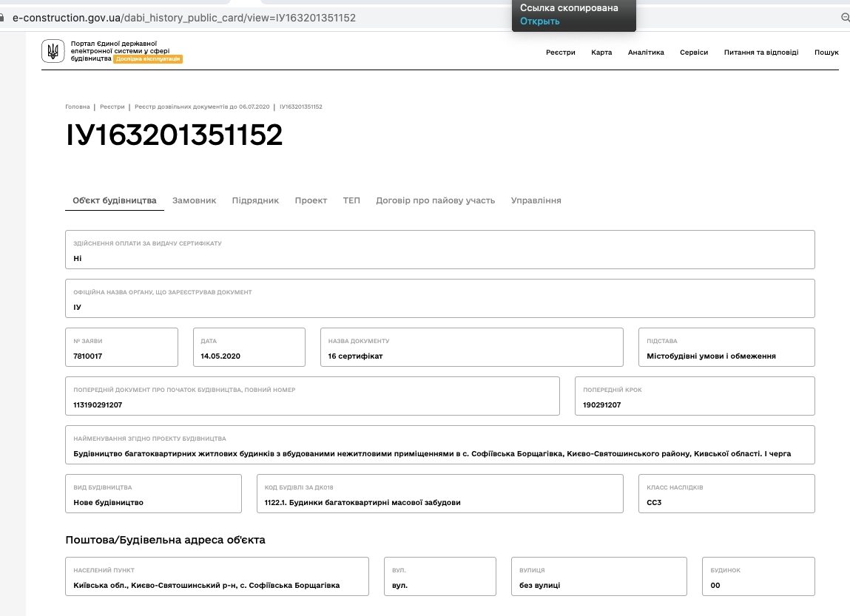Click Містобудівні умови і обмеження value
This screenshot has width=850, height=616.
pyautogui.click(x=711, y=356)
